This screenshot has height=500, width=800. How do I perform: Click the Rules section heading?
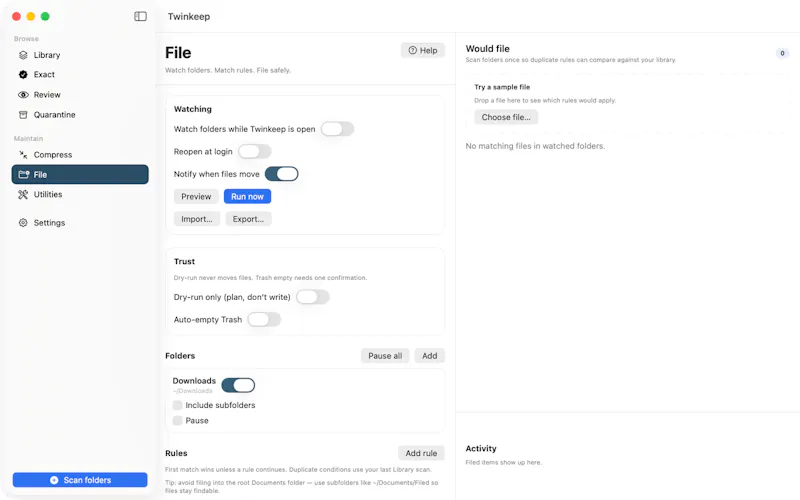(176, 453)
